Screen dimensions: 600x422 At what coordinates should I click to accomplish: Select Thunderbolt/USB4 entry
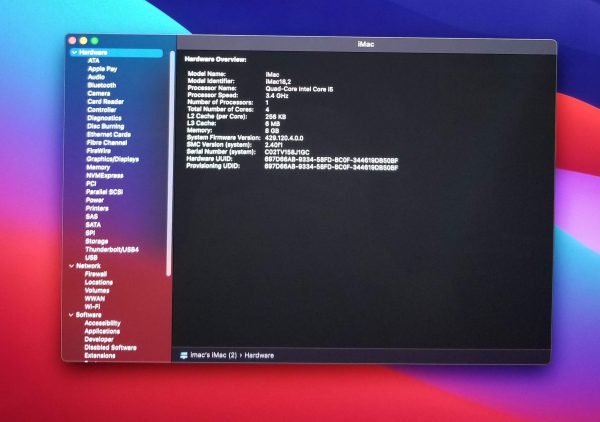point(112,249)
